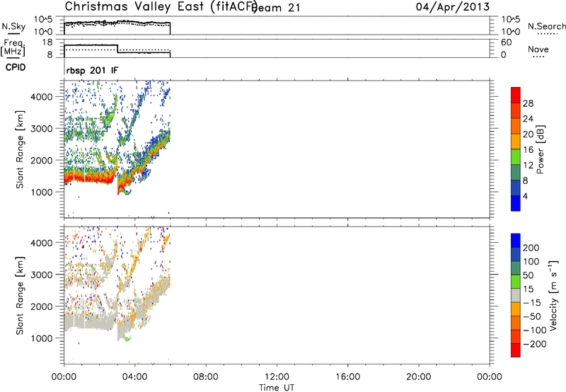Click the '04:00' time axis tick label
Image resolution: width=566 pixels, height=392 pixels.
click(x=134, y=377)
